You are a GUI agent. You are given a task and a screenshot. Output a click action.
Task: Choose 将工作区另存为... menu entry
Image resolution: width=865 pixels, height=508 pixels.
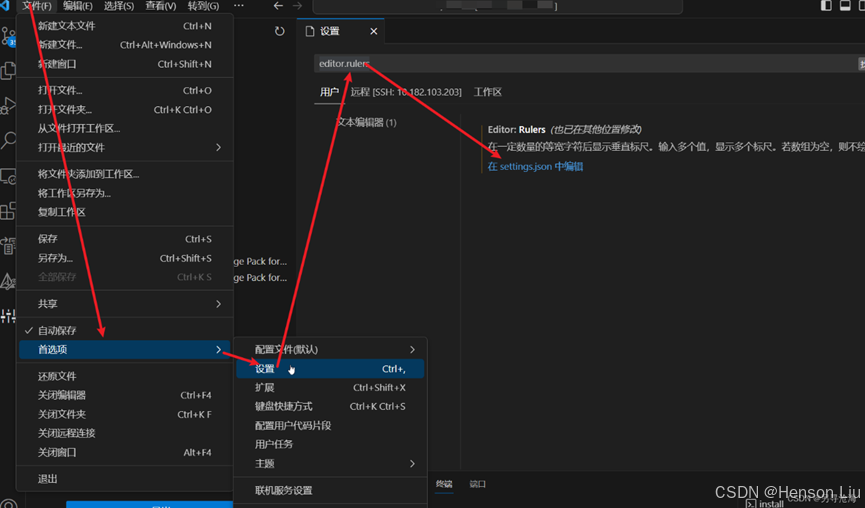(125, 194)
